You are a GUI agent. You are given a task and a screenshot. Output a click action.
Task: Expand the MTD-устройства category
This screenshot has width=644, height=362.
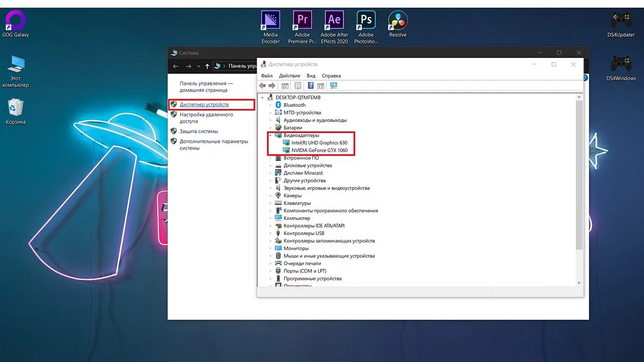click(270, 113)
